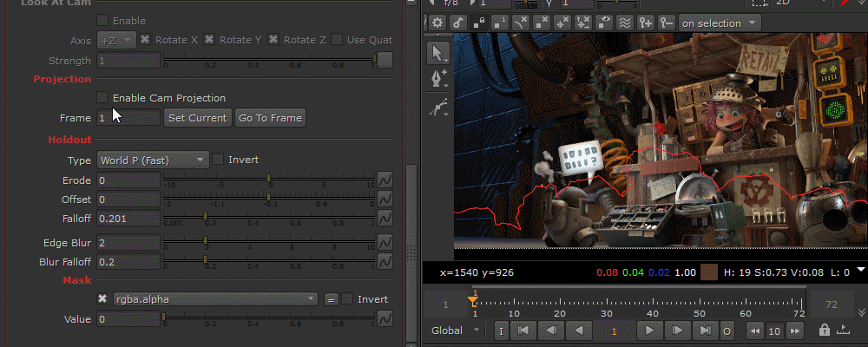Viewport: 868px width, 347px height.
Task: Open the mask Value animation curve icon
Action: click(385, 318)
